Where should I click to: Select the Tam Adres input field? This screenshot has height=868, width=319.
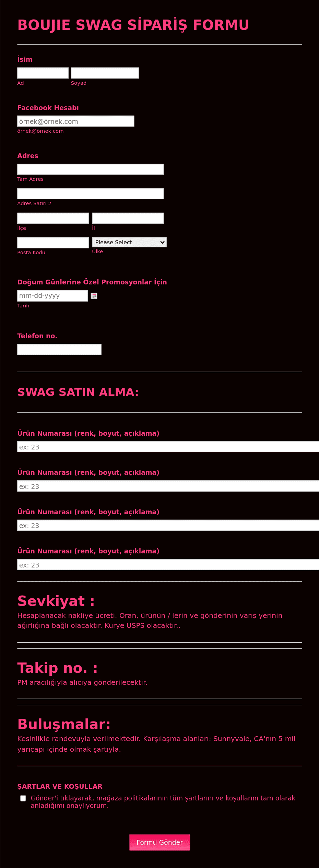pos(91,169)
